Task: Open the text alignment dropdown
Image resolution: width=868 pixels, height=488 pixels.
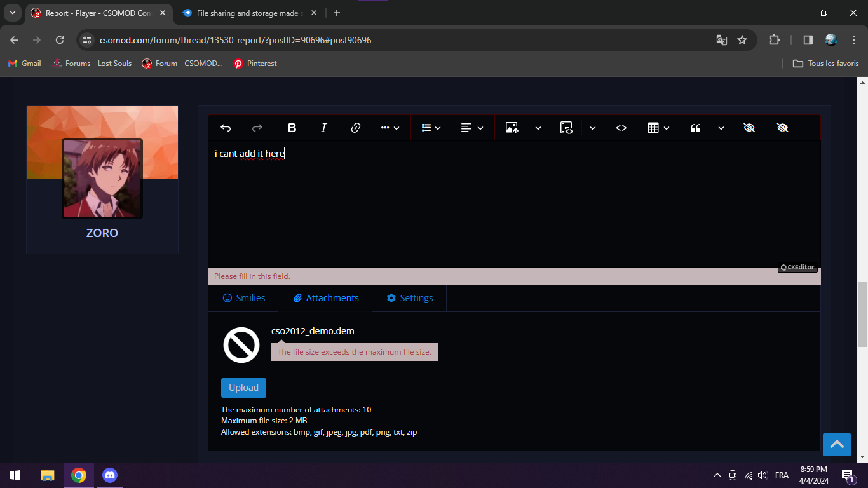Action: [x=471, y=128]
